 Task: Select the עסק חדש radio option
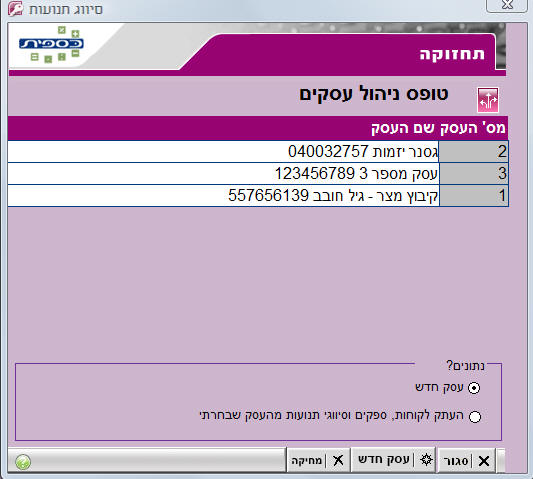click(474, 388)
